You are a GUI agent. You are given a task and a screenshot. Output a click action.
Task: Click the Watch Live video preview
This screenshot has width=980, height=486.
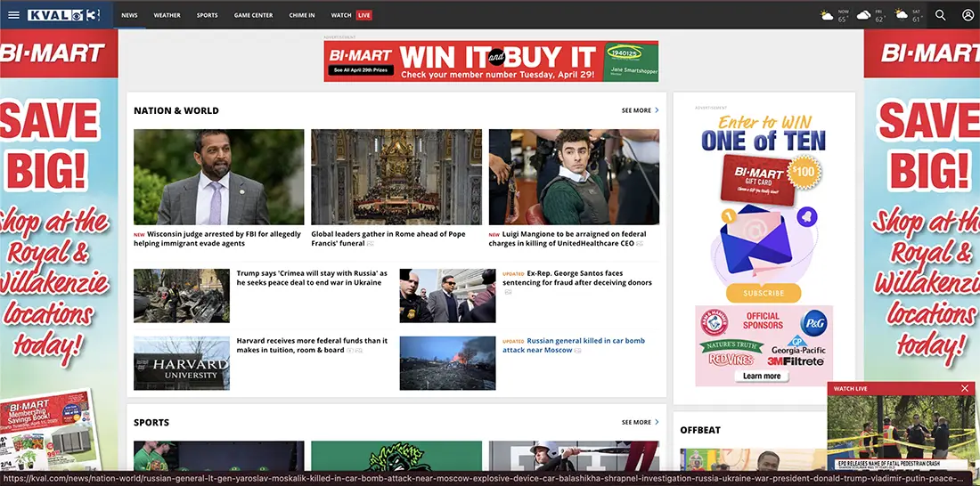tap(901, 433)
